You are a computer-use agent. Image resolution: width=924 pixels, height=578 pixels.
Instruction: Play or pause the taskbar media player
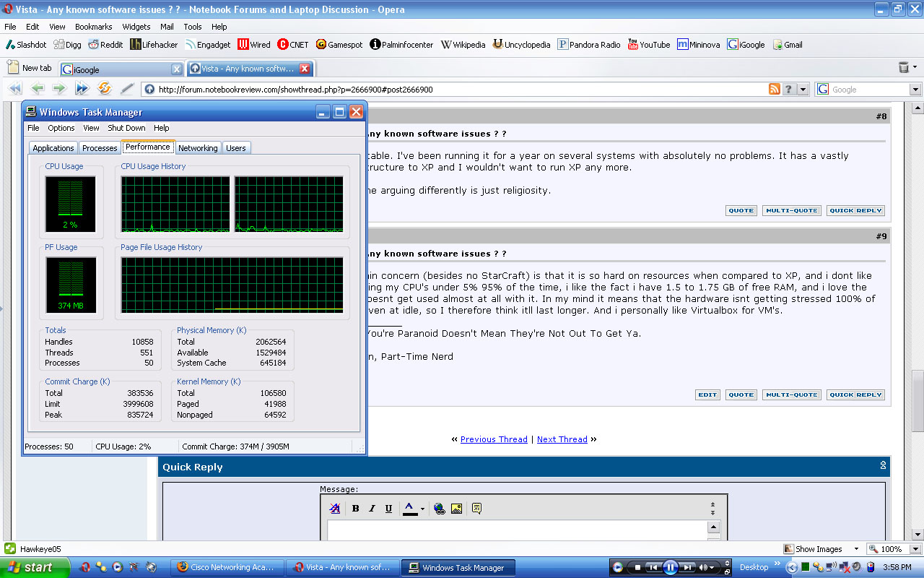671,567
